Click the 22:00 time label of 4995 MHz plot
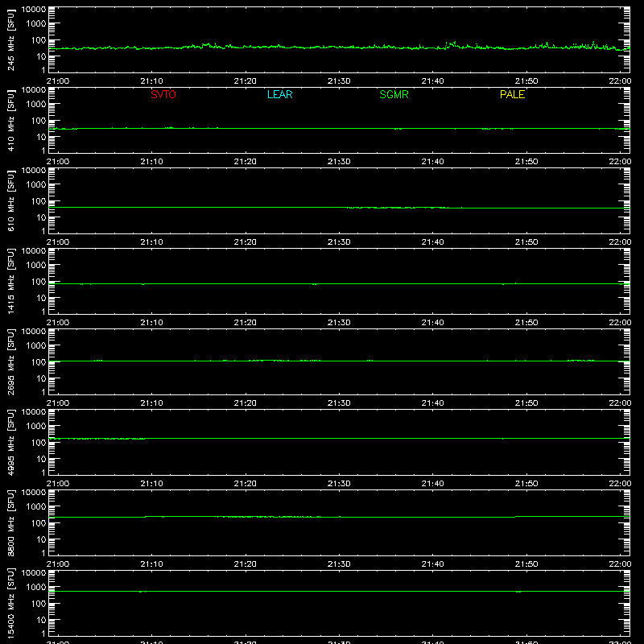 [x=620, y=484]
